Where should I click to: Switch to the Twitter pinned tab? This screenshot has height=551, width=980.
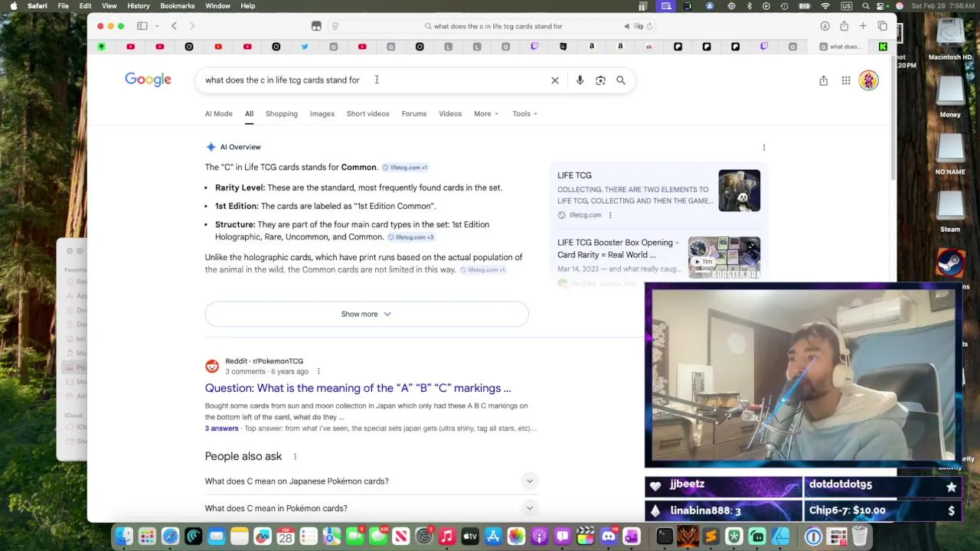305,47
